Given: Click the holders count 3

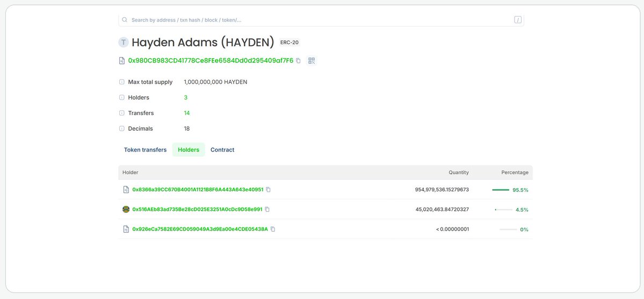Looking at the screenshot, I should (186, 97).
